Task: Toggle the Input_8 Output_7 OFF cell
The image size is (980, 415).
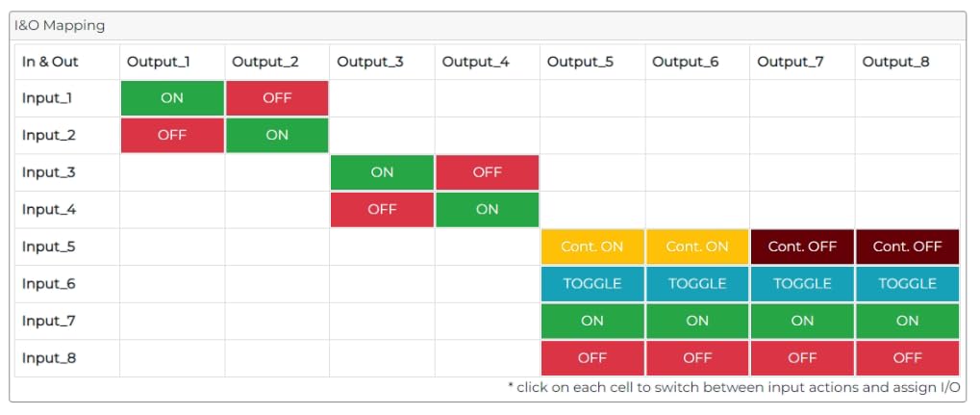Action: tap(802, 358)
